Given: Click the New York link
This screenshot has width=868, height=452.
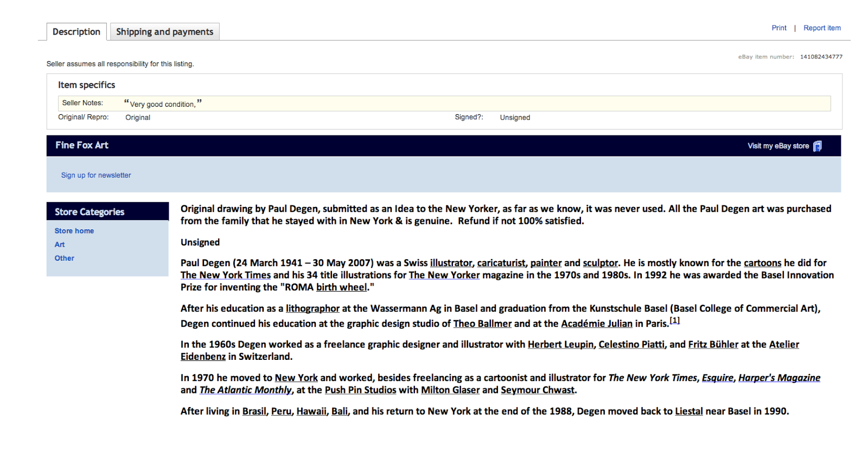Looking at the screenshot, I should point(296,378).
